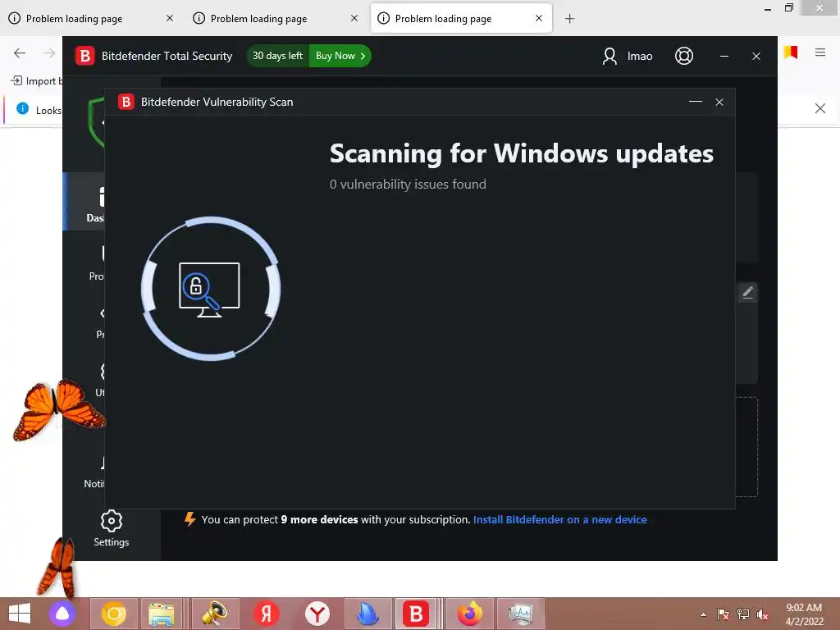Click the bookmark flag icon in Firefox toolbar
This screenshot has height=630, width=840.
(x=791, y=52)
